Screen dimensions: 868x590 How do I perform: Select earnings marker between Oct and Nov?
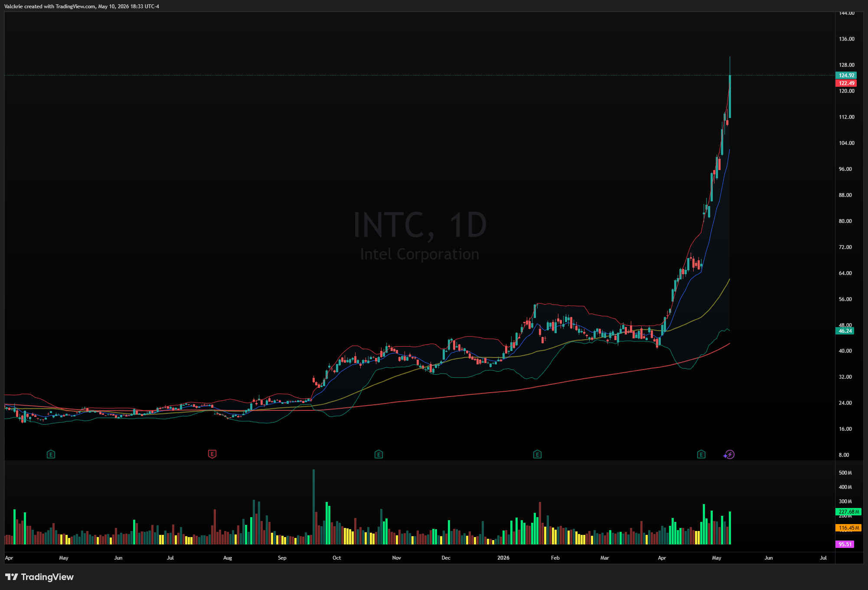tap(379, 455)
